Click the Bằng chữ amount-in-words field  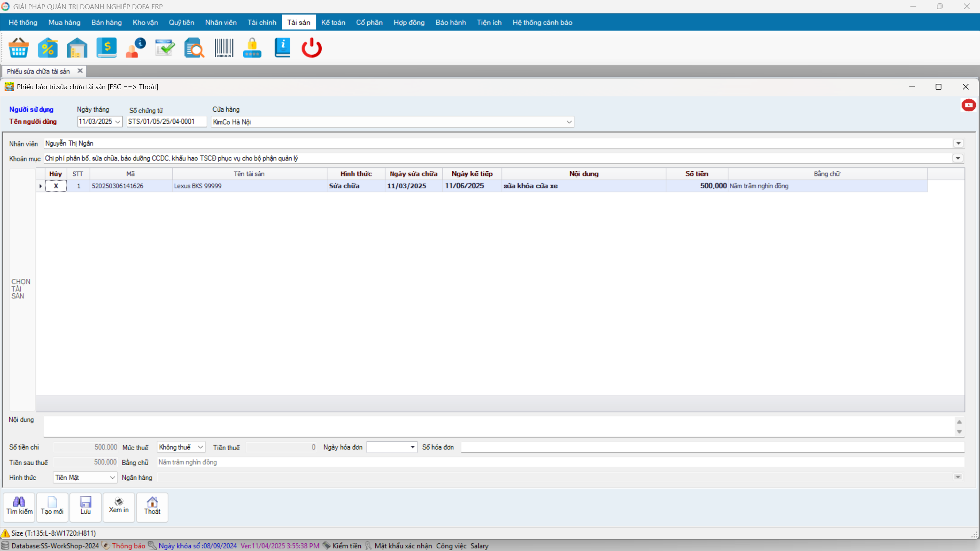point(561,462)
